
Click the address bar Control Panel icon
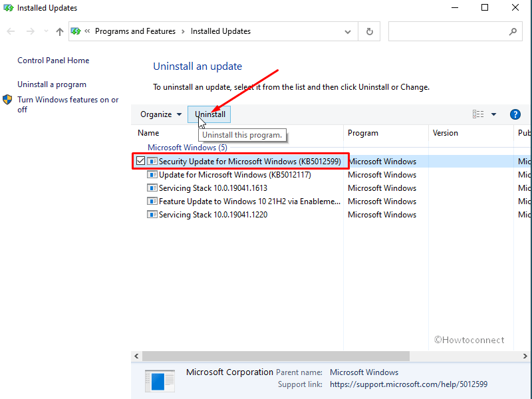click(x=76, y=31)
